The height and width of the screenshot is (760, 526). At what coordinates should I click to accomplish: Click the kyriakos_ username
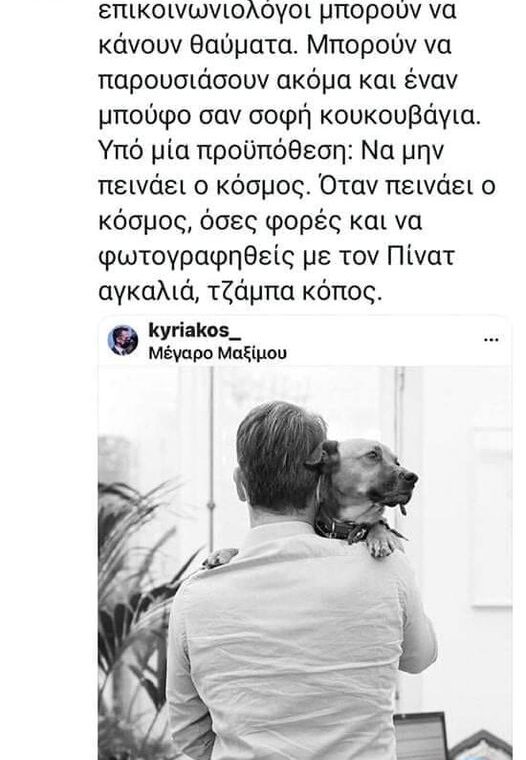195,331
